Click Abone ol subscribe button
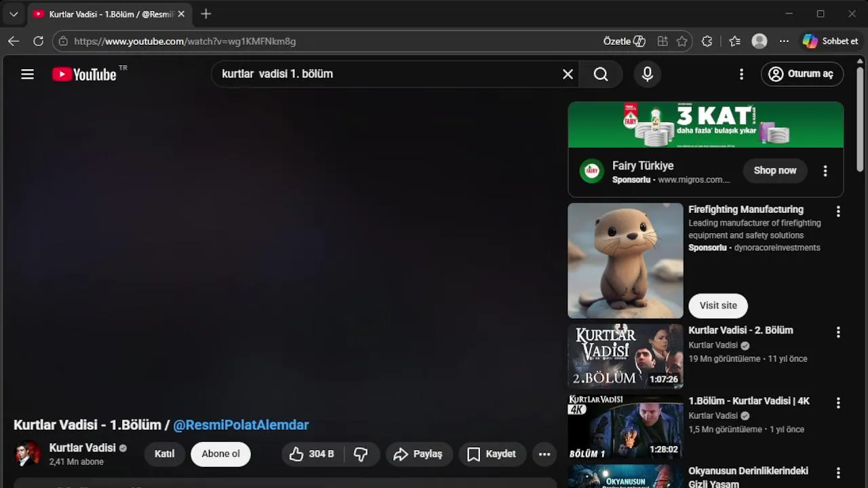This screenshot has width=868, height=488. 220,454
